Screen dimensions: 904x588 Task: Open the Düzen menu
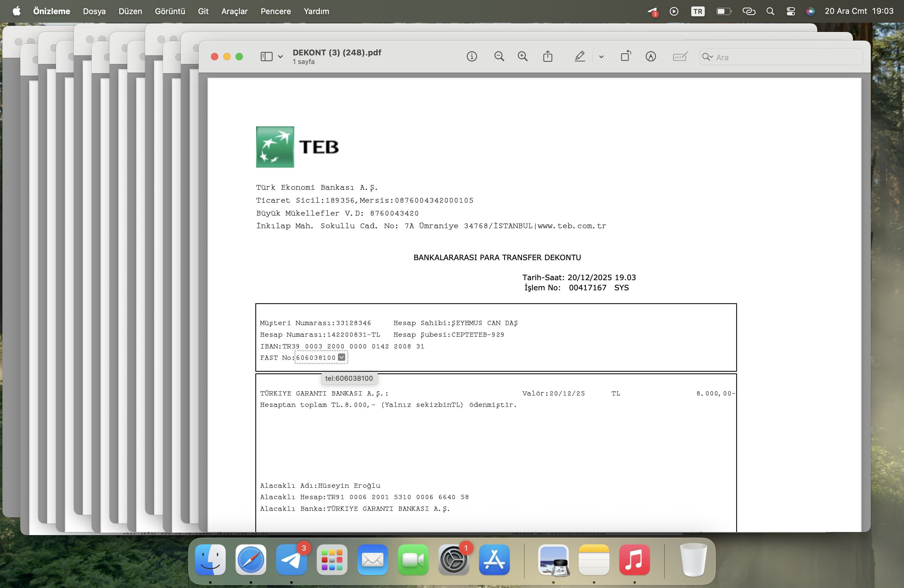coord(130,11)
